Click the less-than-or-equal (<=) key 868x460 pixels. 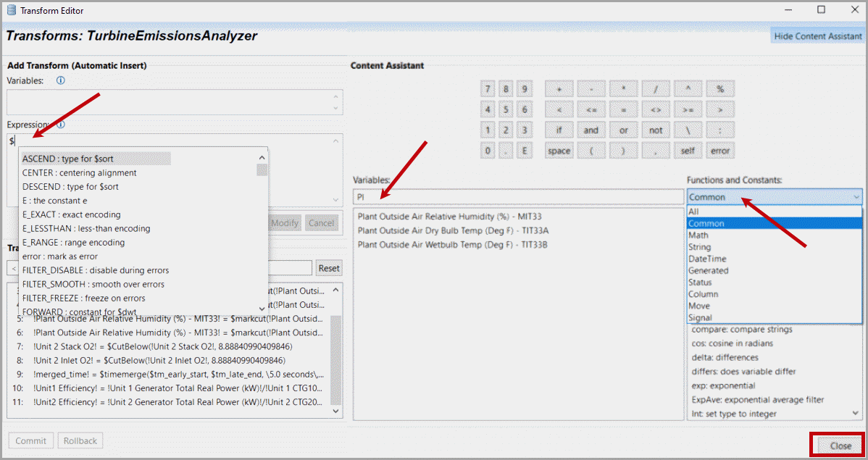click(591, 110)
